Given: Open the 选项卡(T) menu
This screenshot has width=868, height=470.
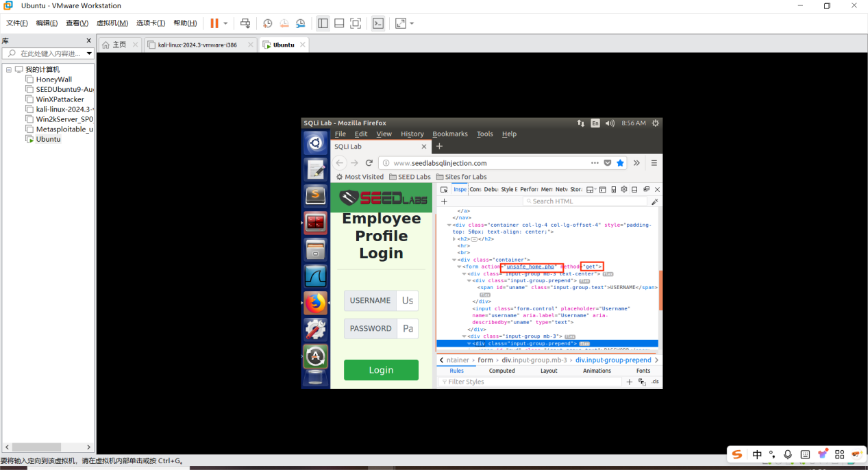Looking at the screenshot, I should point(151,23).
